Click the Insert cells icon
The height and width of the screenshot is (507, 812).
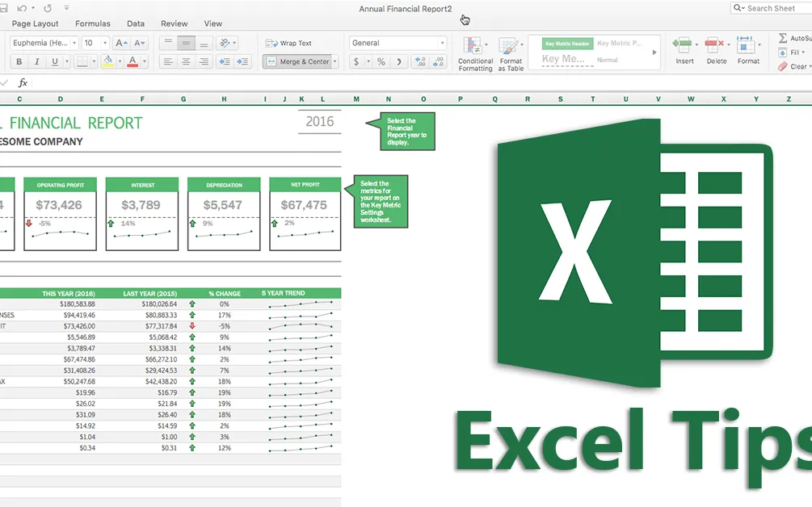coord(684,50)
